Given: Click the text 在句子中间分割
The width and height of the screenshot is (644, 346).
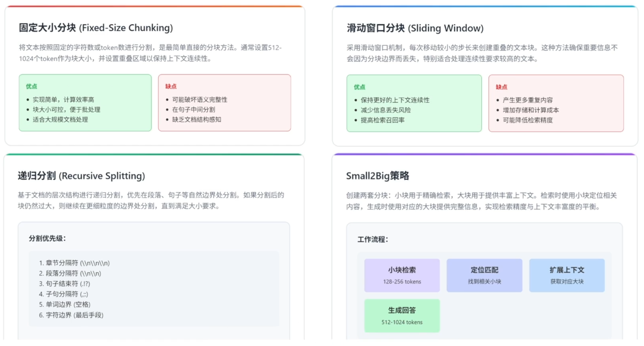Looking at the screenshot, I should click(x=194, y=109).
